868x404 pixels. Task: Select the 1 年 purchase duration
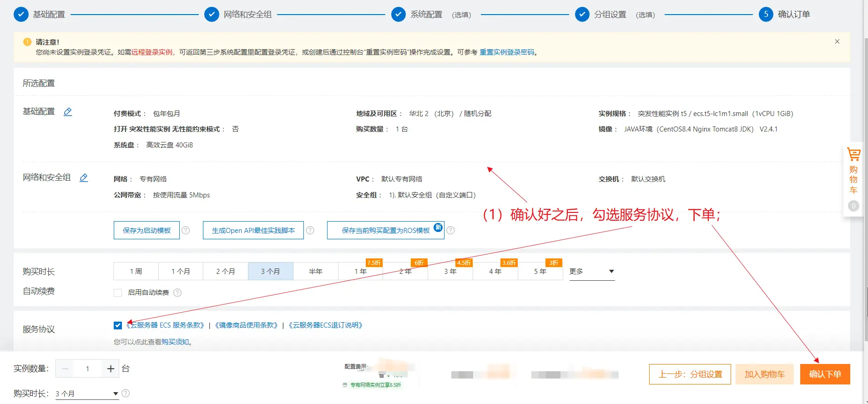(360, 272)
